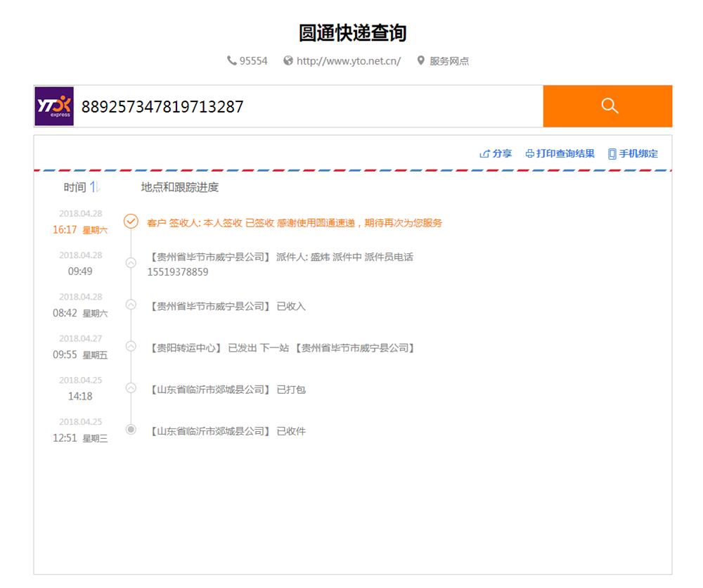Click the start marker for 已收件 entry
This screenshot has width=703, height=588.
[131, 430]
